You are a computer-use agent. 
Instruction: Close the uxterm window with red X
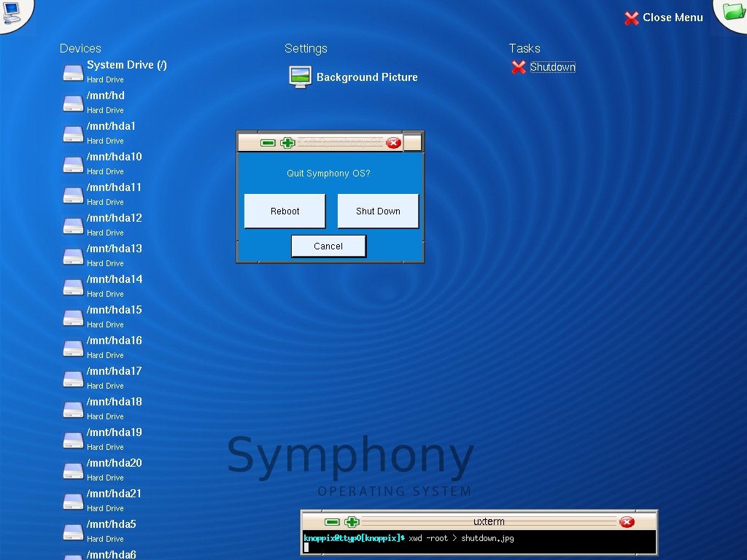tap(627, 522)
